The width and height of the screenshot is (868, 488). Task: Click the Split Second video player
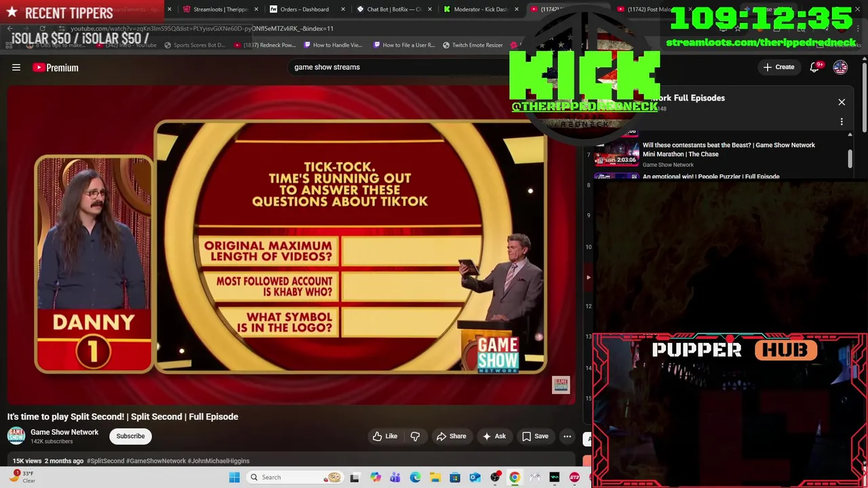tap(290, 245)
